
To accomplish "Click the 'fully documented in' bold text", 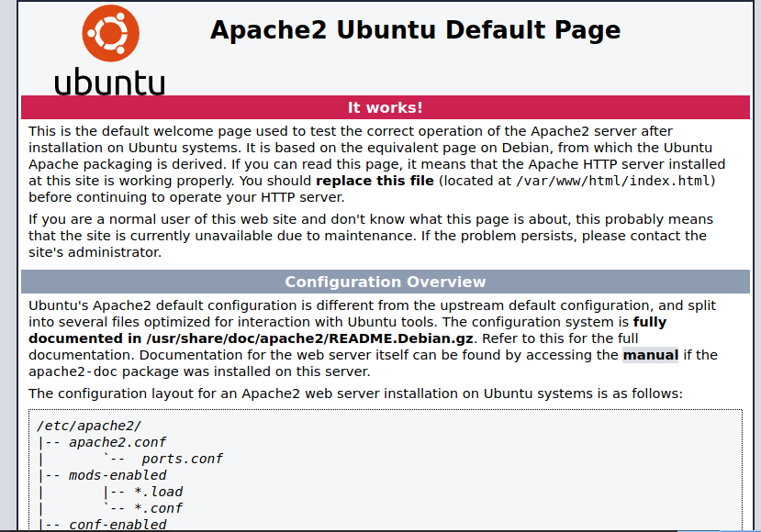I will pos(347,330).
